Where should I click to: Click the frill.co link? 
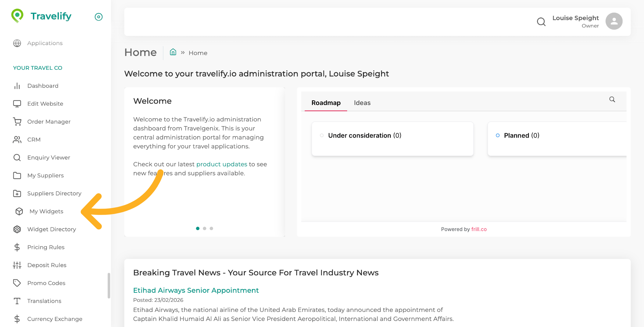(479, 229)
